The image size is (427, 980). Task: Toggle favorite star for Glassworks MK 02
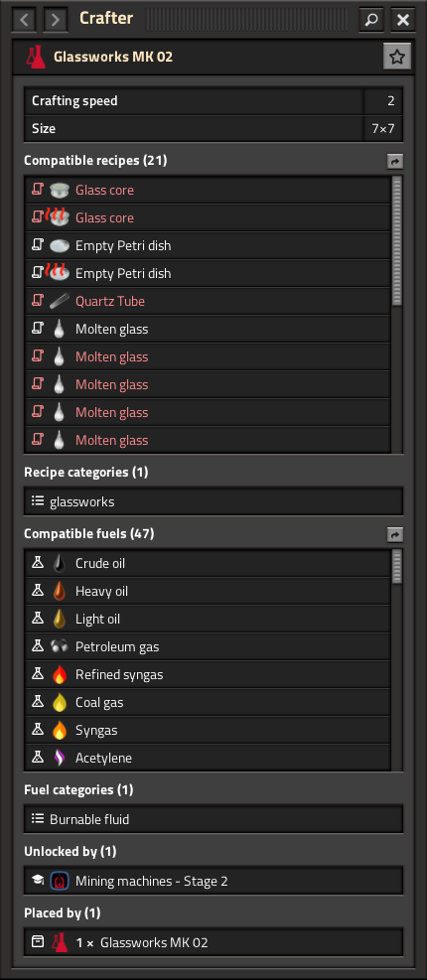[396, 58]
